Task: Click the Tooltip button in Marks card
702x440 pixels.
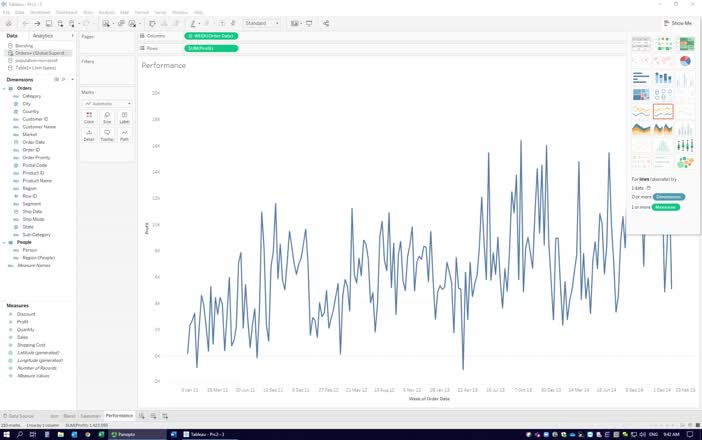Action: [x=107, y=135]
